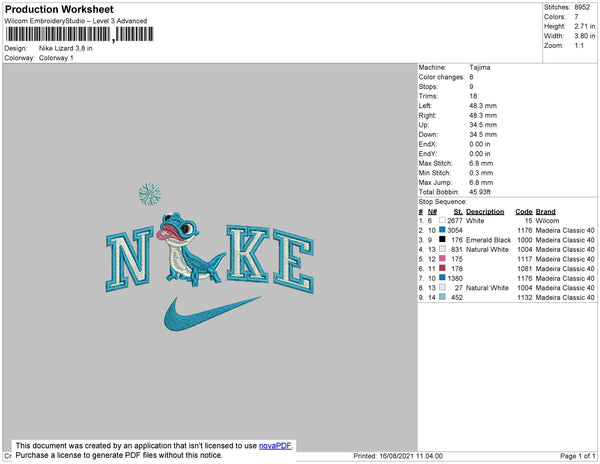Click the 'St.' column header
This screenshot has width=600, height=464.
point(458,212)
